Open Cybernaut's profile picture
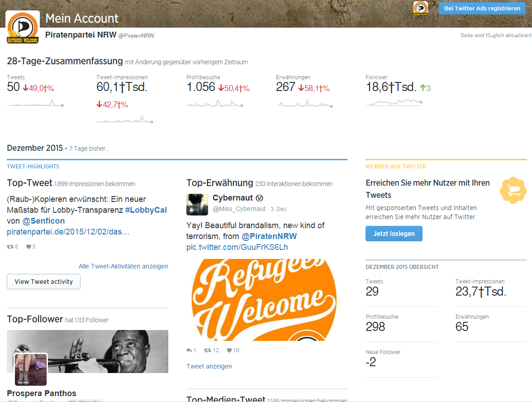Image resolution: width=532 pixels, height=402 pixels. click(x=197, y=205)
